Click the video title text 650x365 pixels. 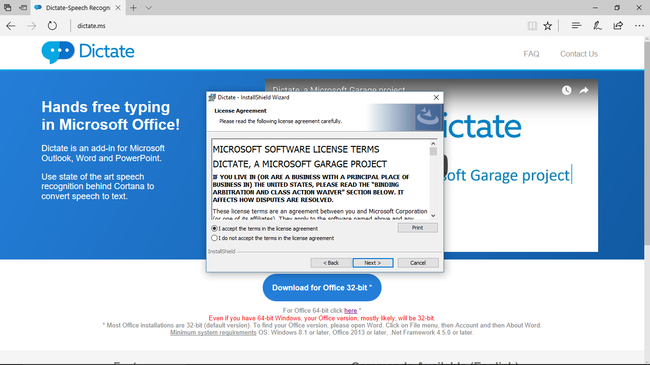[x=339, y=90]
